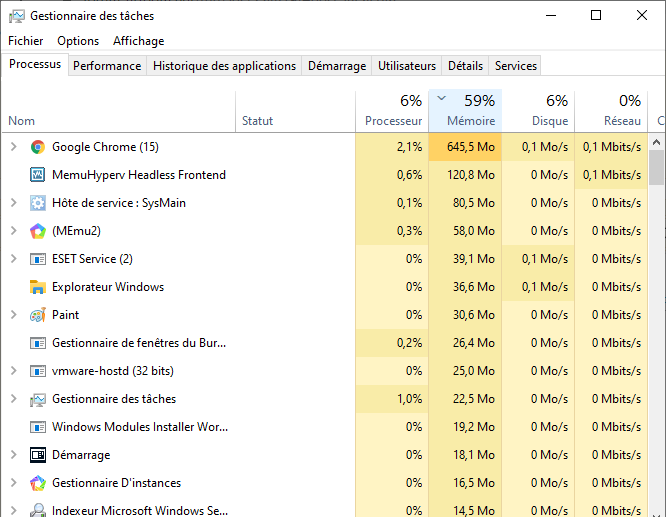Click the ESET Service icon

38,259
